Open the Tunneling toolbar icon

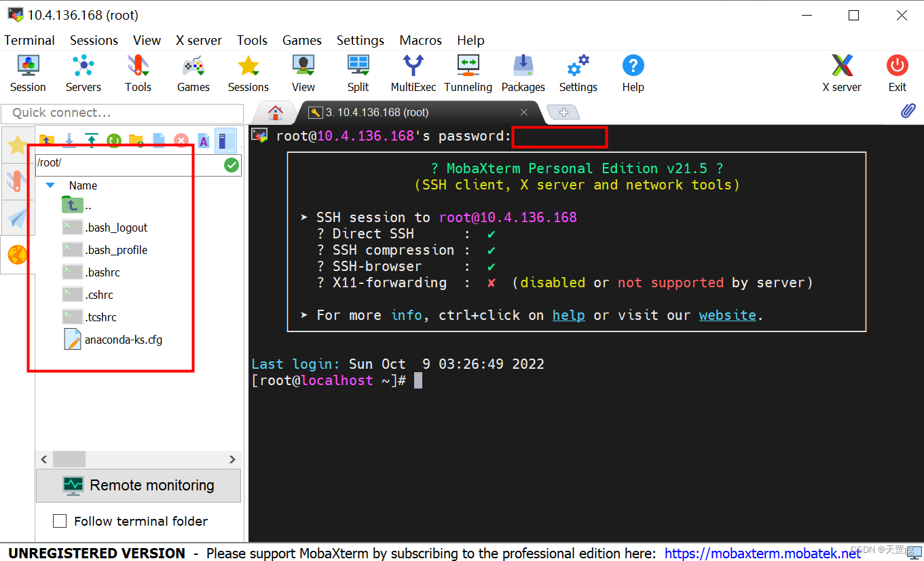(468, 73)
